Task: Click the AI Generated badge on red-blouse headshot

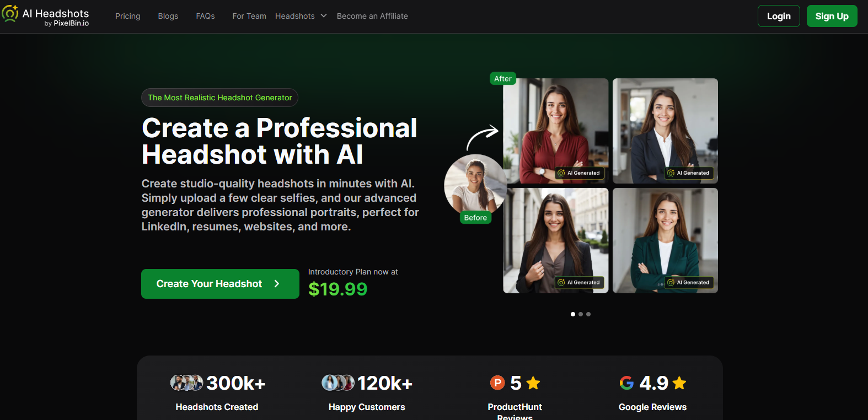Action: pos(579,173)
